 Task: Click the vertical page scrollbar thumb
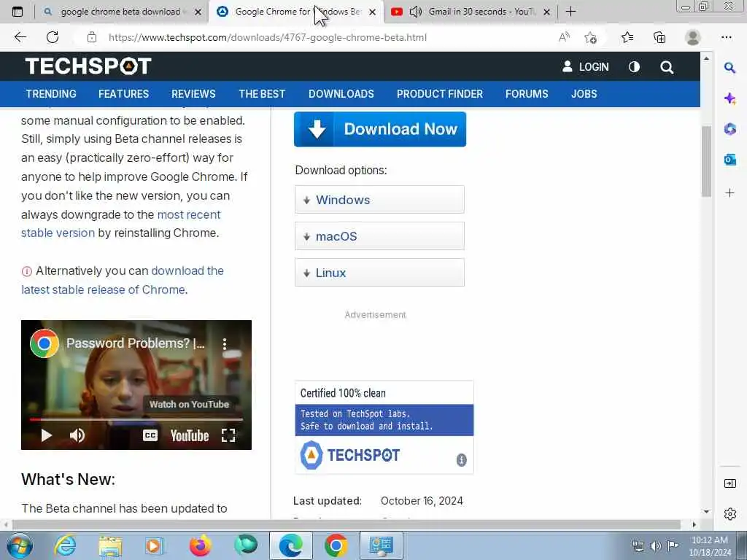pos(706,161)
